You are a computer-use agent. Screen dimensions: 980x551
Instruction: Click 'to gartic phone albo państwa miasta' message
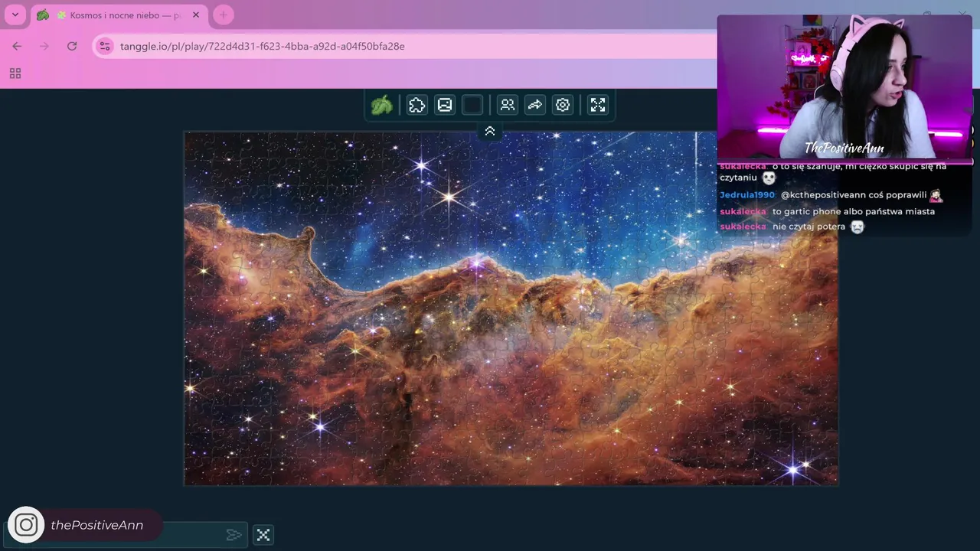(854, 211)
